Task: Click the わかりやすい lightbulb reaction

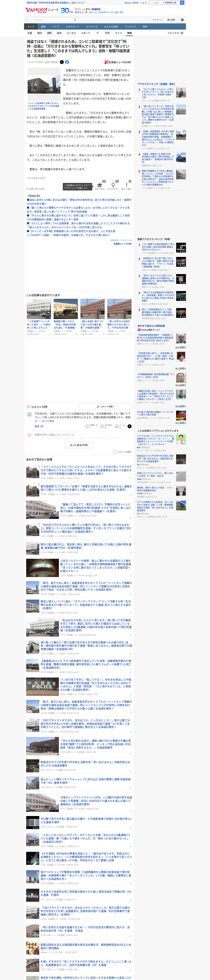Action: click(113, 186)
